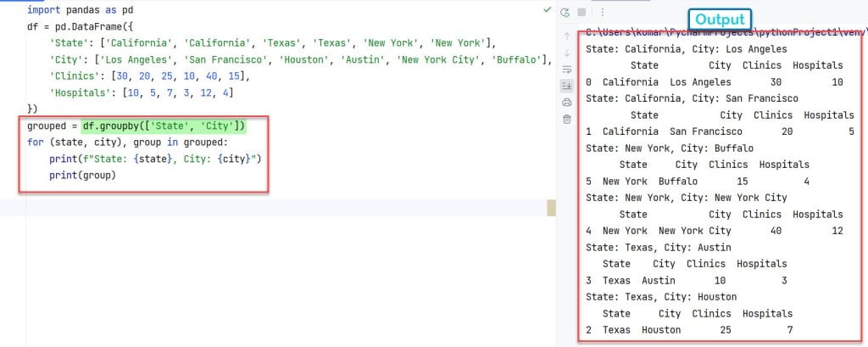Click output line 'State: Texas, City: Houston'
Viewport: 868px width, 347px height.
coord(661,297)
